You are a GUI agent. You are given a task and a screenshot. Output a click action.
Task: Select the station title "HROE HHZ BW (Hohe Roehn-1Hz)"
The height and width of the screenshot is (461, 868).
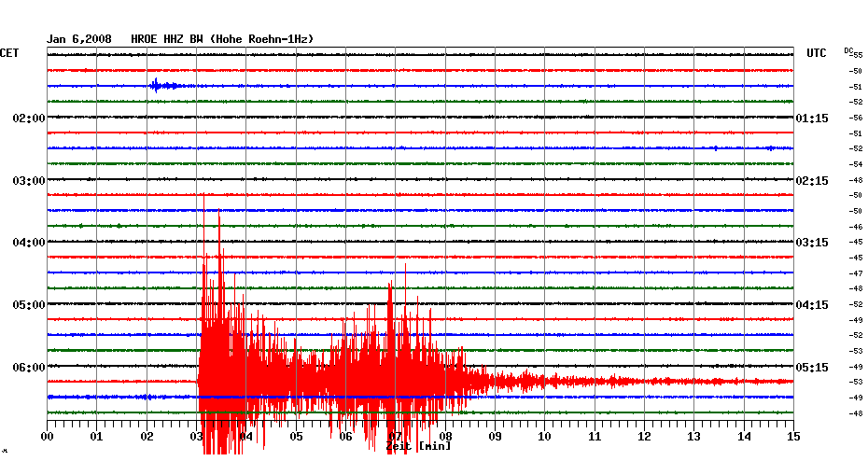tap(222, 39)
